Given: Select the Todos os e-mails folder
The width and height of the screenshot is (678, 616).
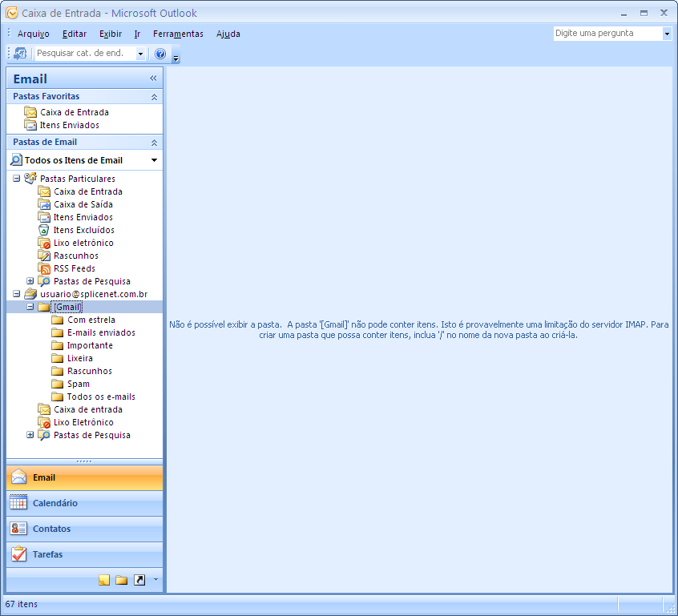Looking at the screenshot, I should (101, 397).
